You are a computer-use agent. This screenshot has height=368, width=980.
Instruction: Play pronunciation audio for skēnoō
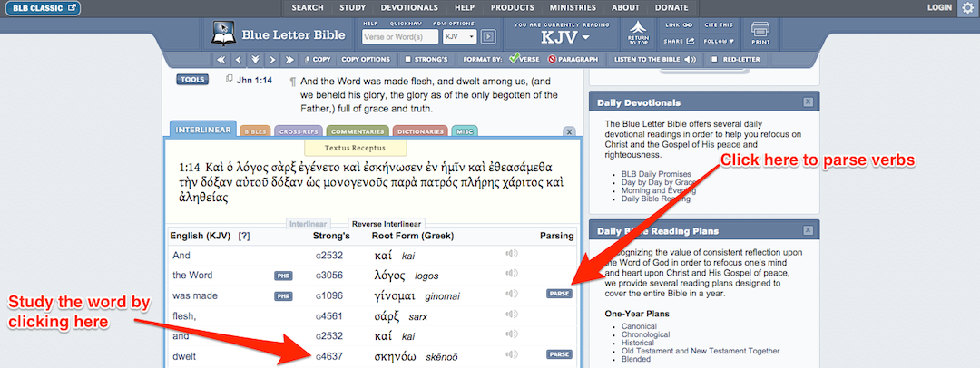[512, 355]
